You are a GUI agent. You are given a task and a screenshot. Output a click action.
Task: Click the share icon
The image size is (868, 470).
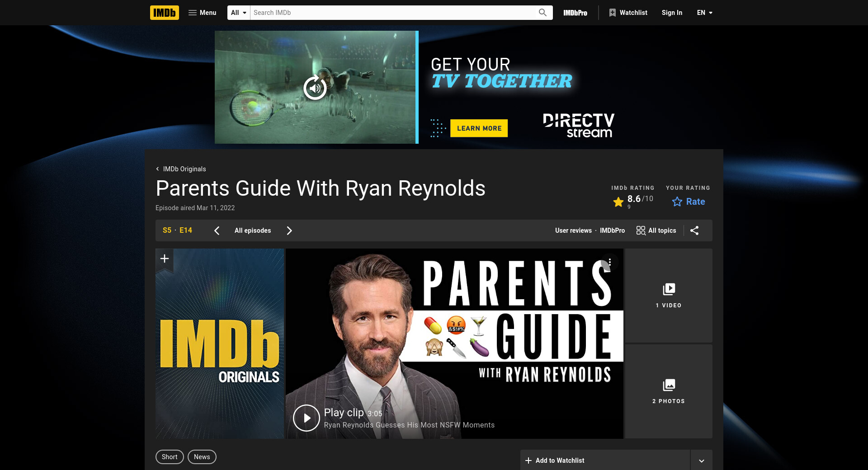694,230
